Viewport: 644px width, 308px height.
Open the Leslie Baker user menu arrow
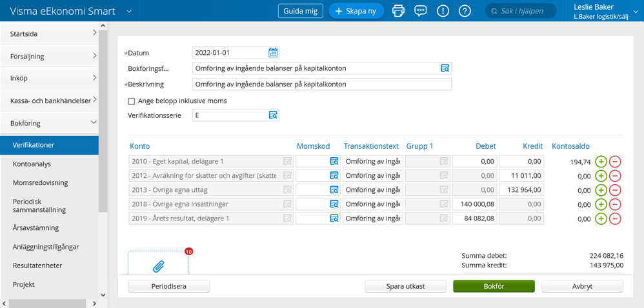point(636,12)
